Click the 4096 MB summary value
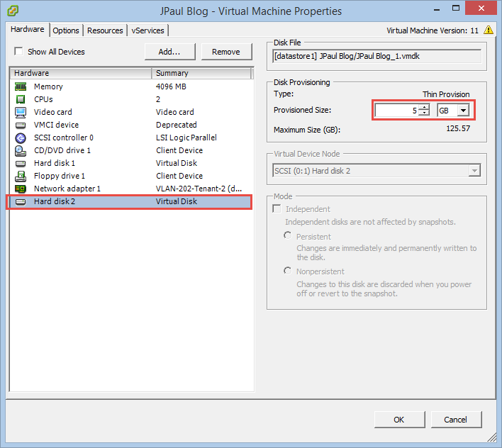Screen dimensions: 502x448 (171, 86)
